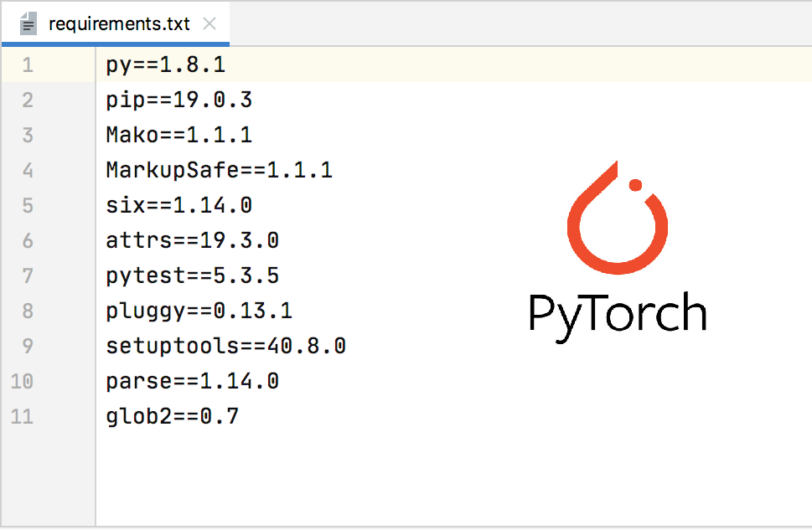Click the attrs==19.3.0 line
812x530 pixels.
(x=193, y=240)
